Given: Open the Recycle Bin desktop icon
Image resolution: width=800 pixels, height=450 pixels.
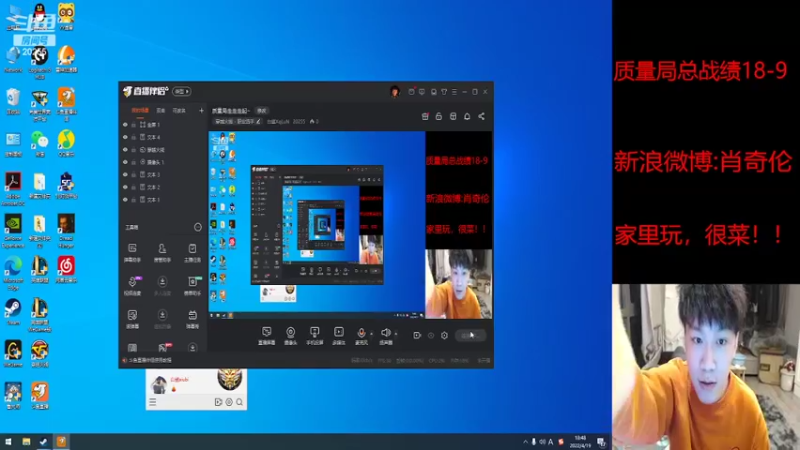Looking at the screenshot, I should pos(13,101).
